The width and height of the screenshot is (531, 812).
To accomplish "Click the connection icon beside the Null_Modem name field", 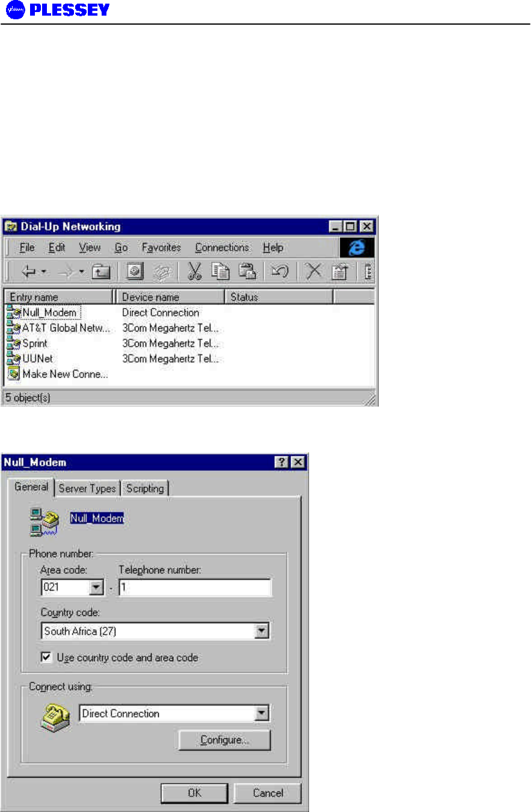I will (x=45, y=521).
